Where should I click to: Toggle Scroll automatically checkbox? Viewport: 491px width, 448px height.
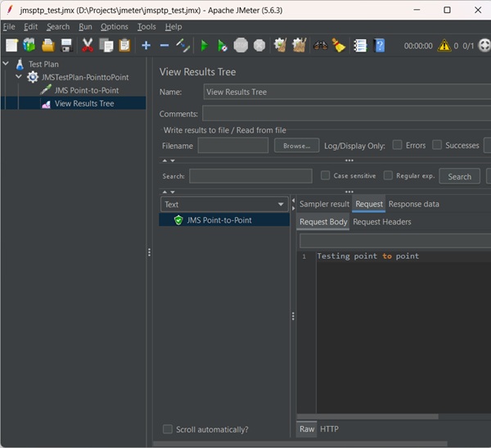pyautogui.click(x=168, y=429)
